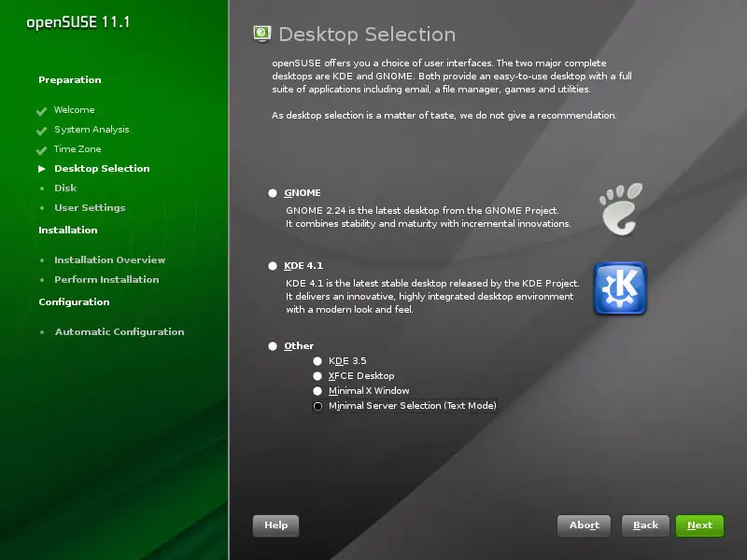Click the Welcome step in sidebar
Viewport: 747px width, 560px height.
(x=75, y=110)
